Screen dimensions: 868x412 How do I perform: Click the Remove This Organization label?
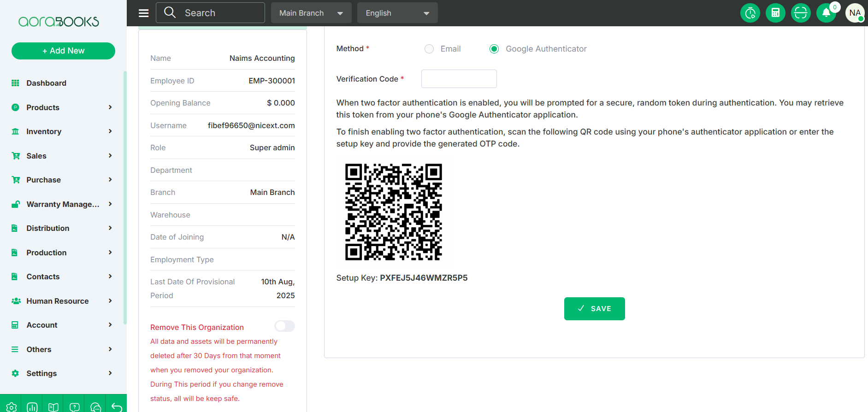point(197,327)
